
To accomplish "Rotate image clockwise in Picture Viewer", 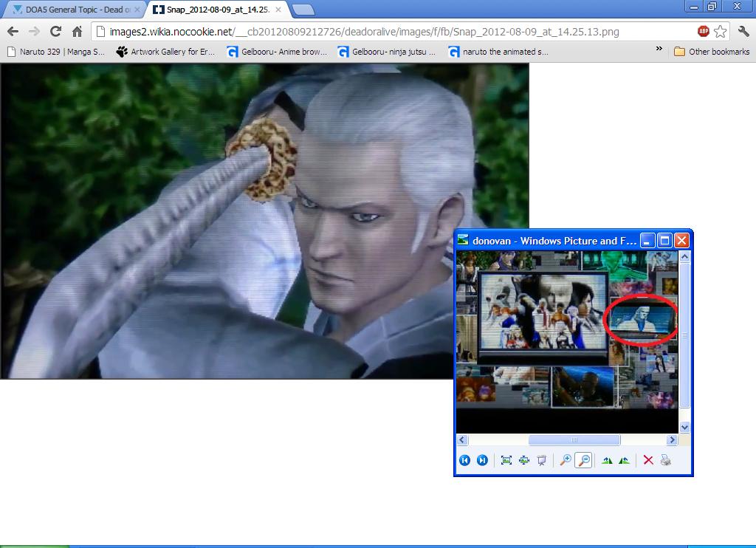I will pyautogui.click(x=607, y=460).
